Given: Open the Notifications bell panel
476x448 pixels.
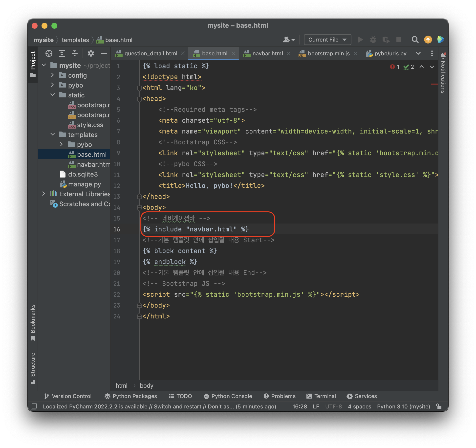Looking at the screenshot, I should (443, 55).
